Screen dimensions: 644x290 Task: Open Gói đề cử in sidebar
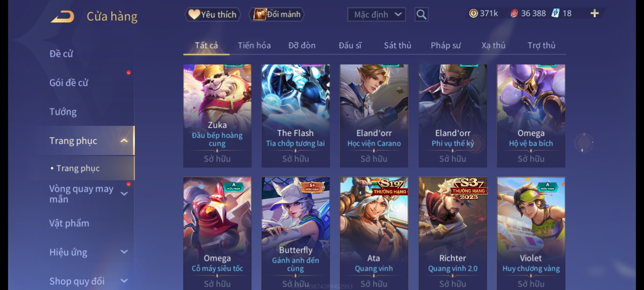click(x=69, y=83)
